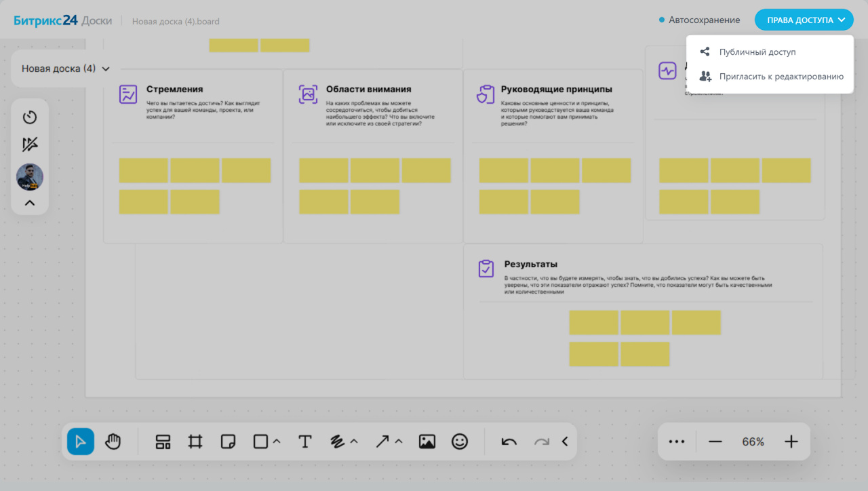This screenshot has width=868, height=491.
Task: Click the Стремления card icon
Action: click(128, 94)
